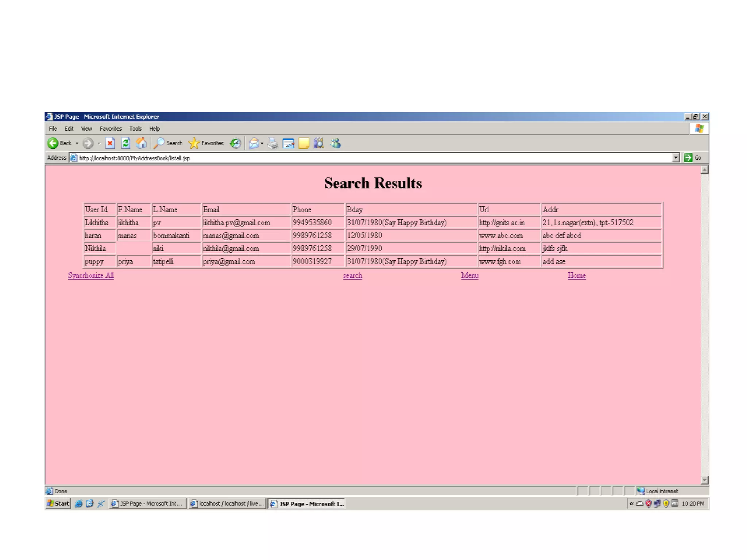Viewport: 747px width, 560px height.
Task: Click the Print icon
Action: coord(272,143)
